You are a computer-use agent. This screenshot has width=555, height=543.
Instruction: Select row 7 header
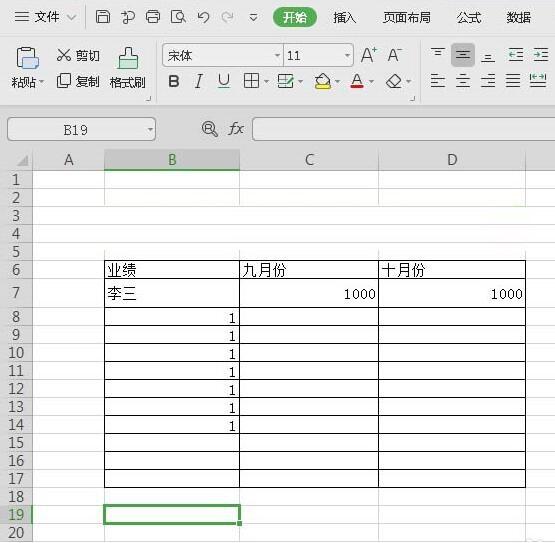click(x=16, y=293)
